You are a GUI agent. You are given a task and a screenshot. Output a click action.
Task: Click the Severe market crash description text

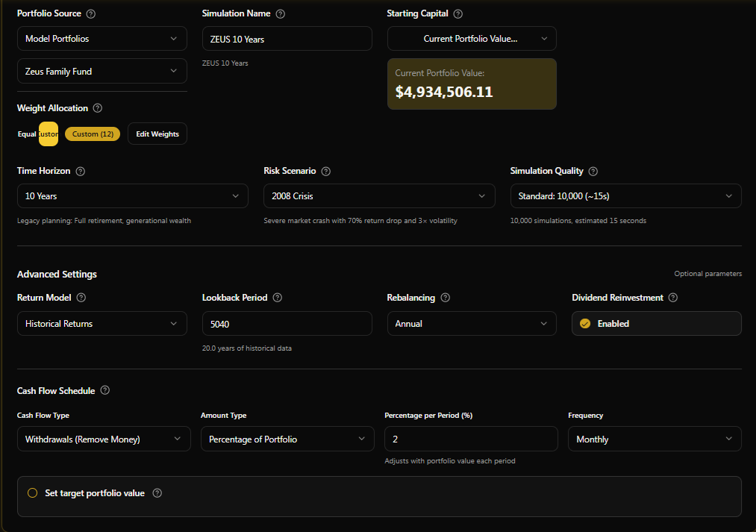click(360, 221)
